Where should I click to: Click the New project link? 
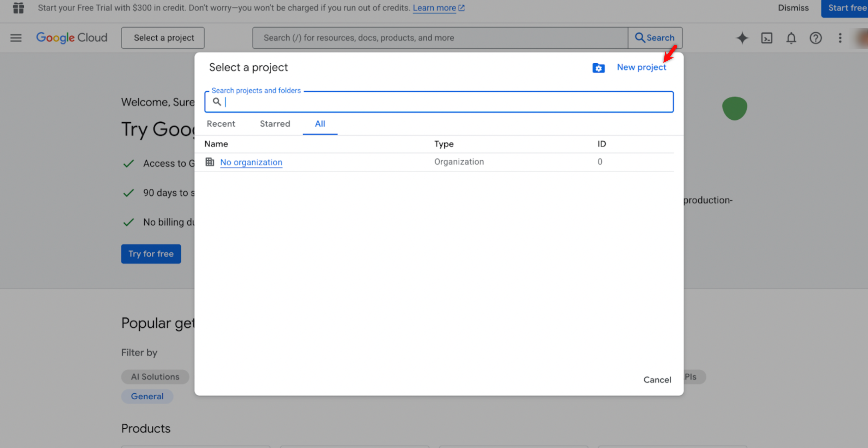click(x=641, y=67)
